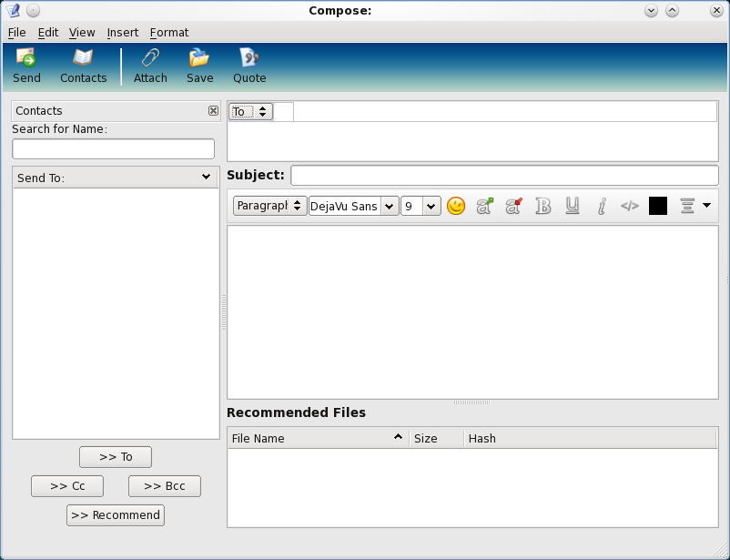Click the >> Recommend button
Image resolution: width=730 pixels, height=560 pixels.
coord(116,515)
